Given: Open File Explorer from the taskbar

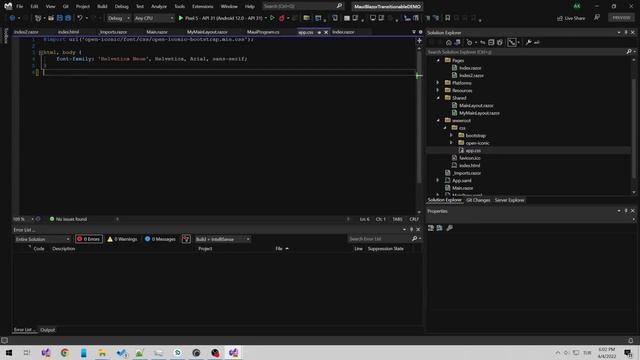Looking at the screenshot, I should click(102, 353).
